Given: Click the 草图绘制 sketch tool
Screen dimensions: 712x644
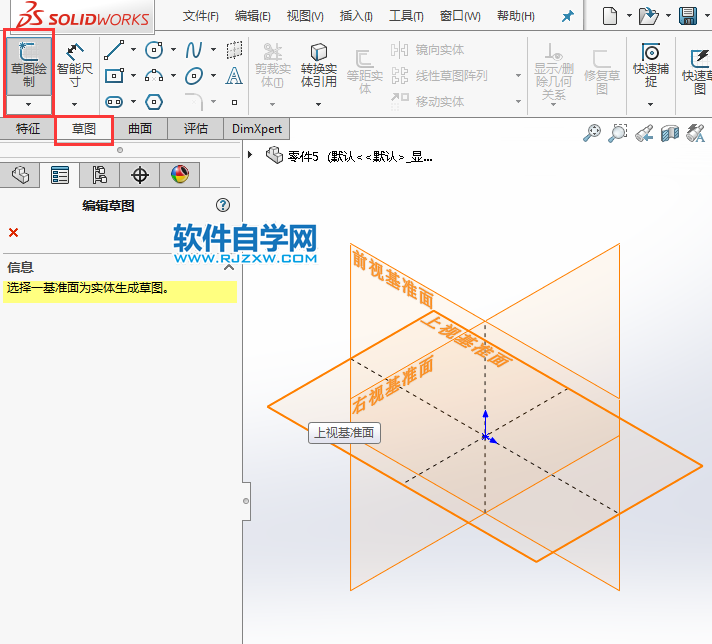Looking at the screenshot, I should [28, 63].
